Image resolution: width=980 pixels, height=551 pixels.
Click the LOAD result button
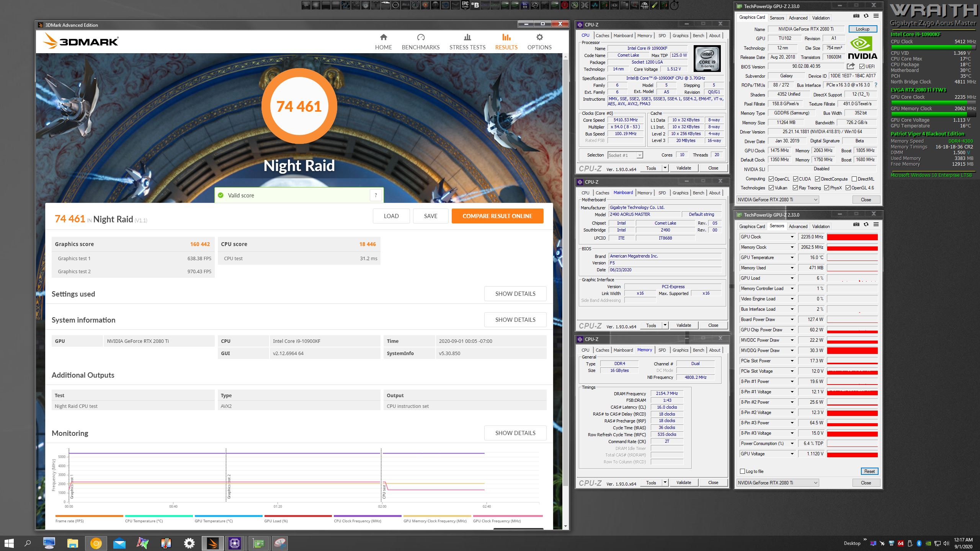tap(391, 216)
